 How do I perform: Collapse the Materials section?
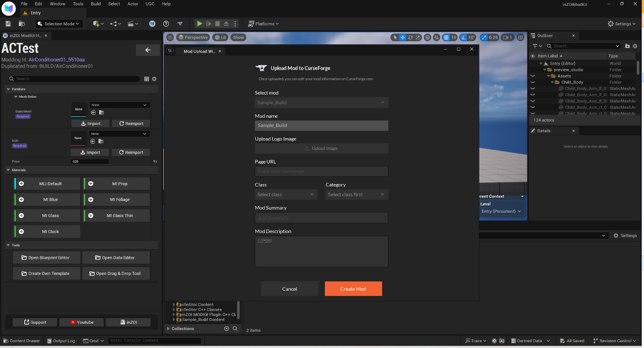point(8,170)
